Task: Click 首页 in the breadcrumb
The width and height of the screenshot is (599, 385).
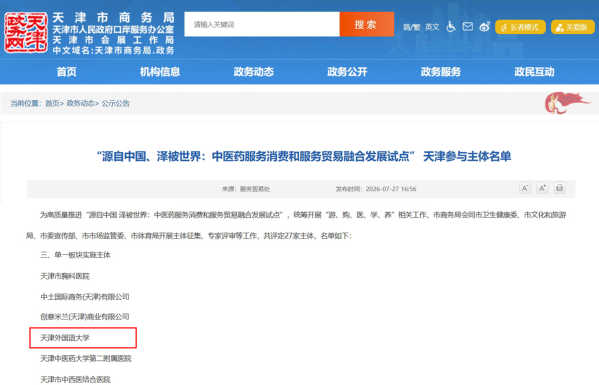Action: tap(52, 103)
